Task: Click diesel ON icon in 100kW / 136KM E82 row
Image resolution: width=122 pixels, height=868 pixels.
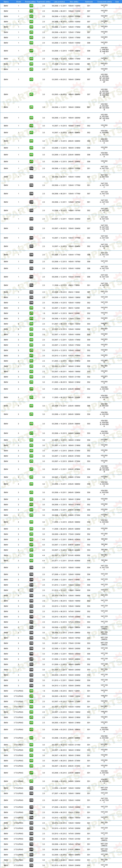Action: tap(31, 297)
